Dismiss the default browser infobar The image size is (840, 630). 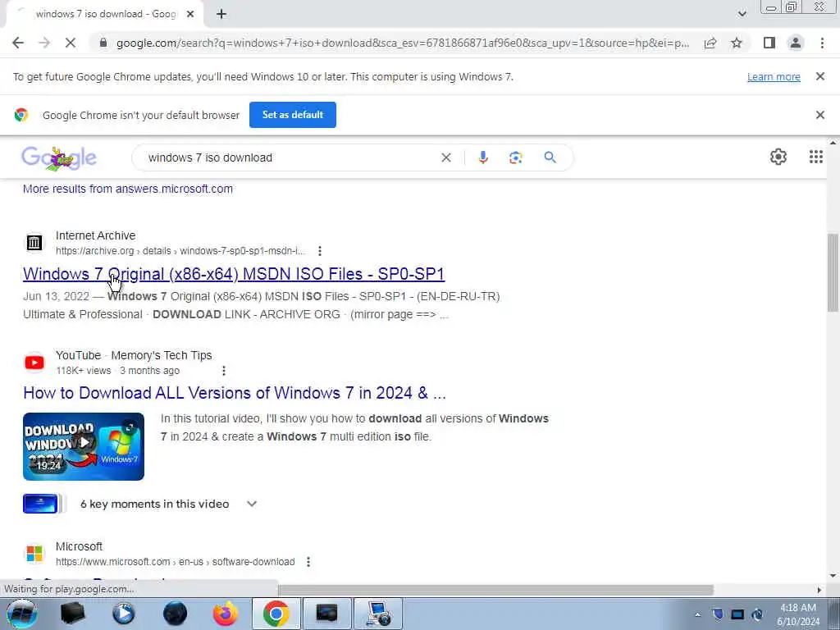pos(819,115)
